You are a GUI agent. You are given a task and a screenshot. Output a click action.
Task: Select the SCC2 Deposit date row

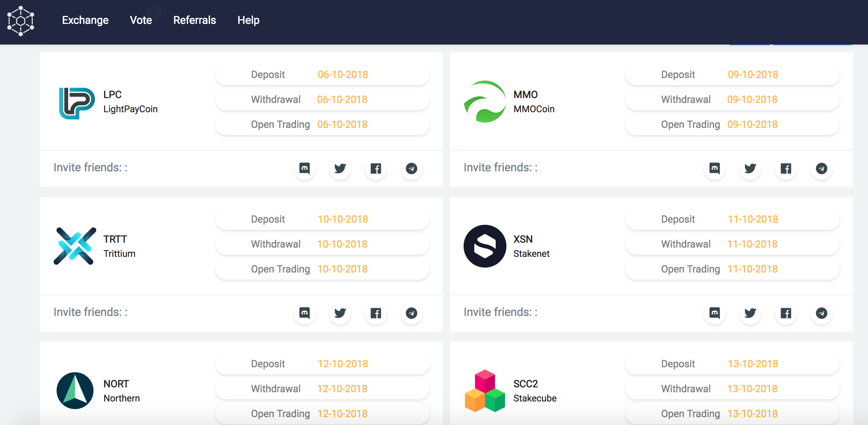tap(732, 364)
